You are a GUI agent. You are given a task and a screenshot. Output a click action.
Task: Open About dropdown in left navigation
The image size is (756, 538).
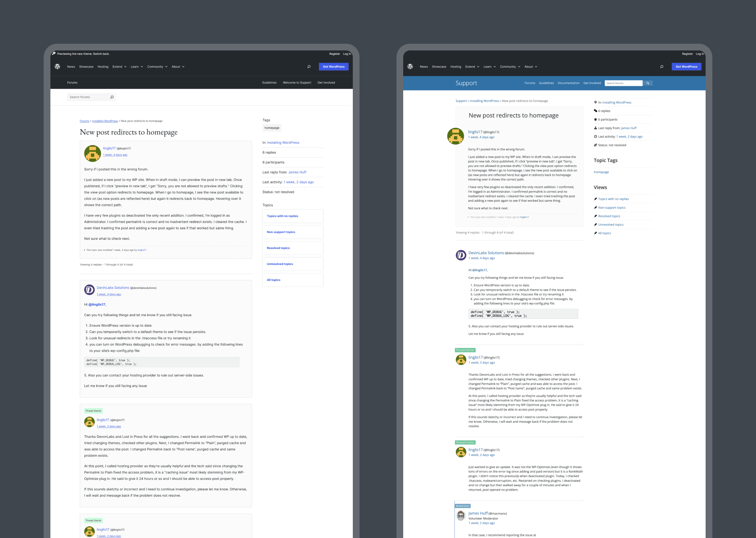tap(178, 67)
